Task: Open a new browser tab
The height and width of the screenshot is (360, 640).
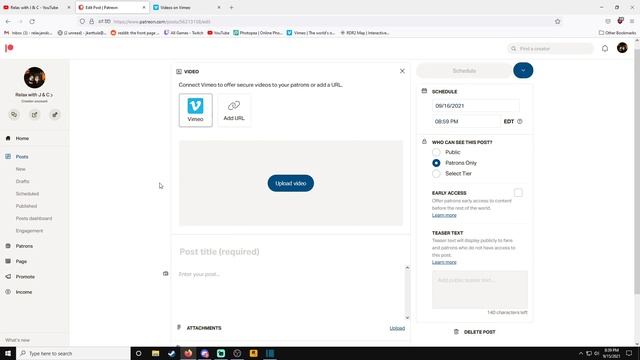Action: [x=231, y=7]
